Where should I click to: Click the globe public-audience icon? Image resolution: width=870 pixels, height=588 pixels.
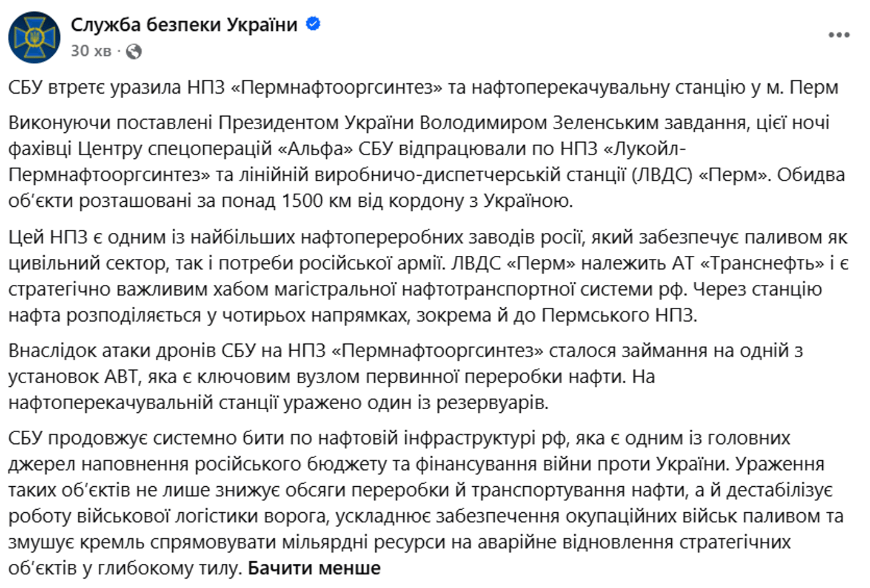pyautogui.click(x=134, y=52)
